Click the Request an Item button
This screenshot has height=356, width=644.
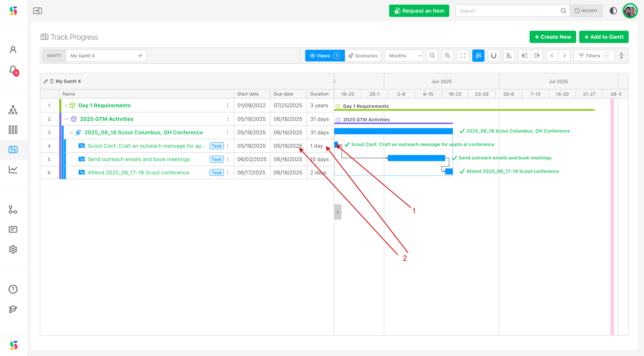point(419,11)
